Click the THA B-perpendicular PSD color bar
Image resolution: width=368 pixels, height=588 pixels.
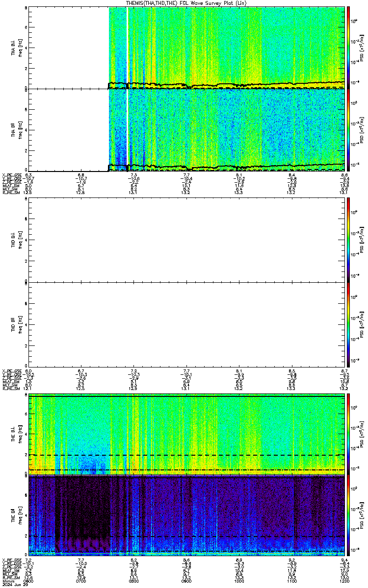coord(349,48)
